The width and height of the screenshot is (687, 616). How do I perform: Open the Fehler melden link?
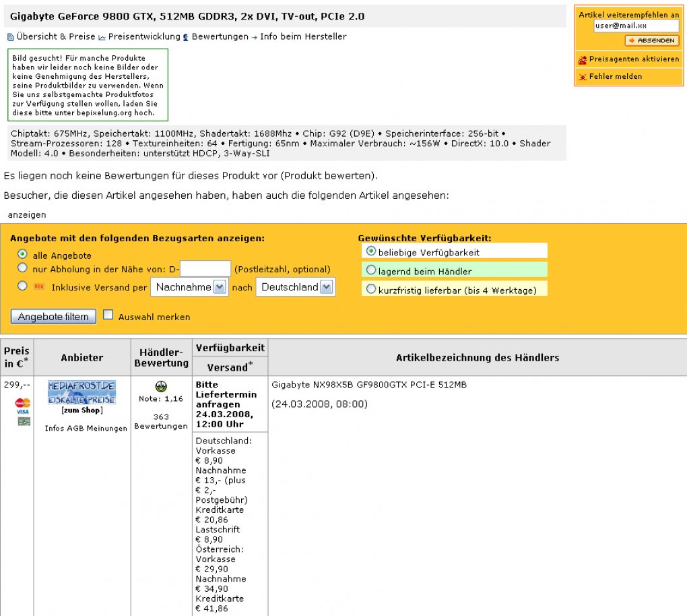click(x=616, y=76)
